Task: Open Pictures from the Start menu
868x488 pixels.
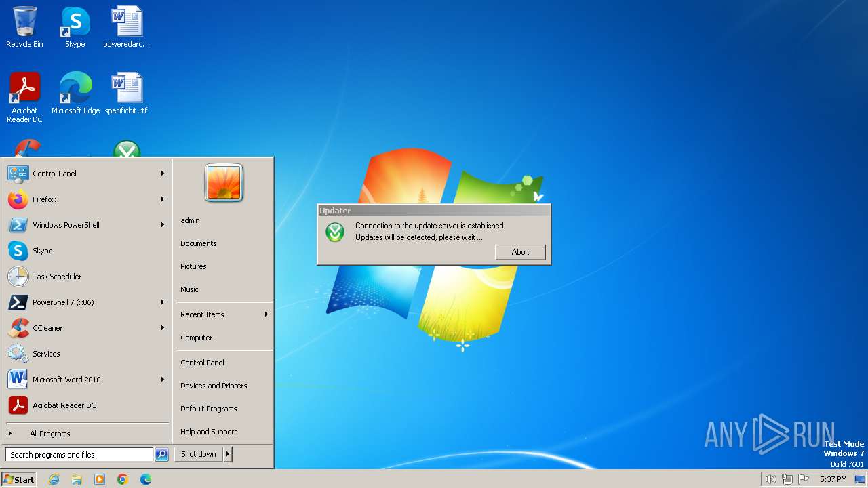Action: pyautogui.click(x=224, y=266)
